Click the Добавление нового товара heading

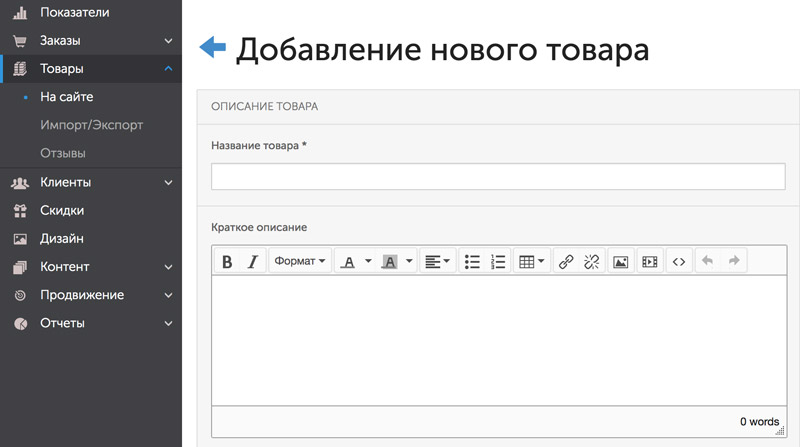coord(442,49)
